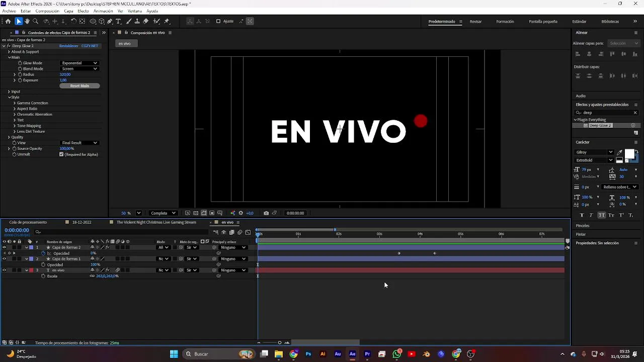
Task: Open the Animación menu
Action: click(x=103, y=11)
